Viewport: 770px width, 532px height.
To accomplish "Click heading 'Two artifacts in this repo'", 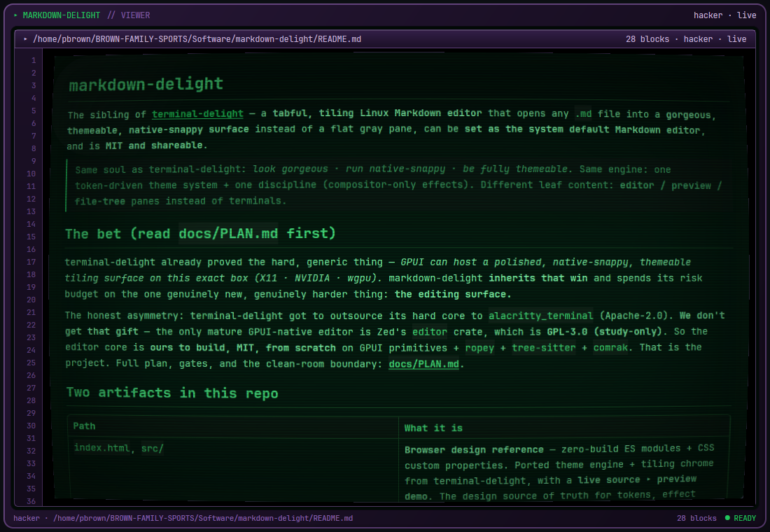I will [x=172, y=393].
